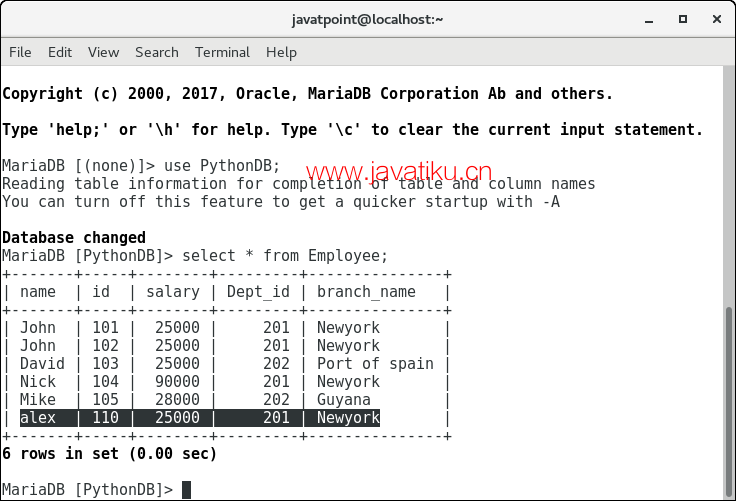Click the '6 rows in set' line

coord(109,454)
